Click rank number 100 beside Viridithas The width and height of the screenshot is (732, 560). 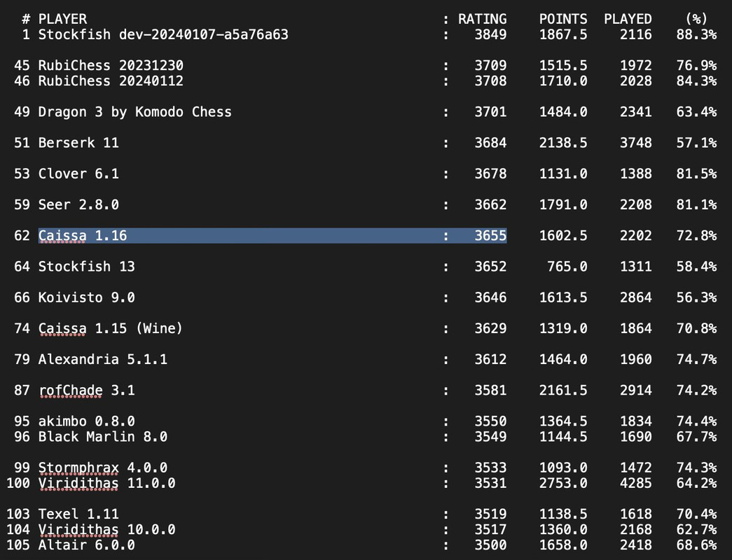[18, 483]
